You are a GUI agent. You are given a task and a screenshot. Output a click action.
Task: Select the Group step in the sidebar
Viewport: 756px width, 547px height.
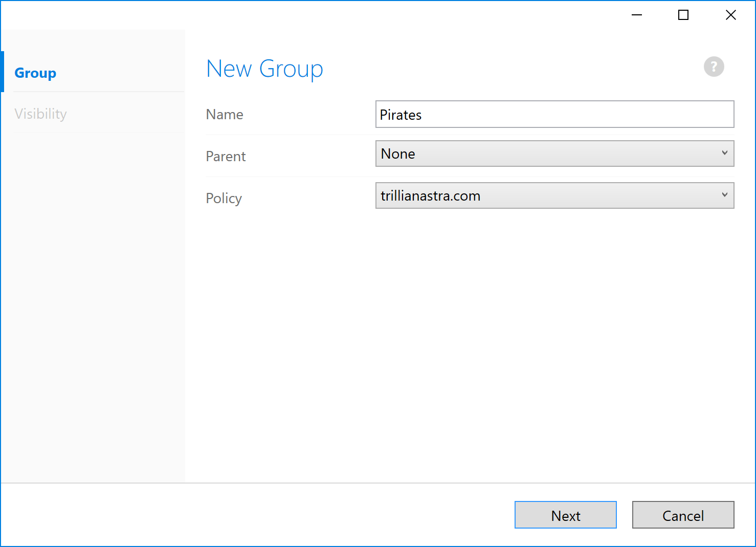(35, 73)
